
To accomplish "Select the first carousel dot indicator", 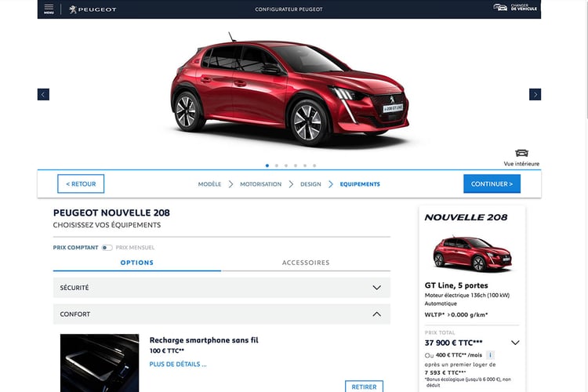I will (x=267, y=165).
